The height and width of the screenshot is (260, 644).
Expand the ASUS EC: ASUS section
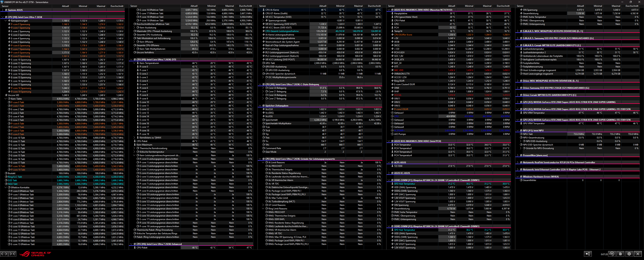(x=389, y=173)
